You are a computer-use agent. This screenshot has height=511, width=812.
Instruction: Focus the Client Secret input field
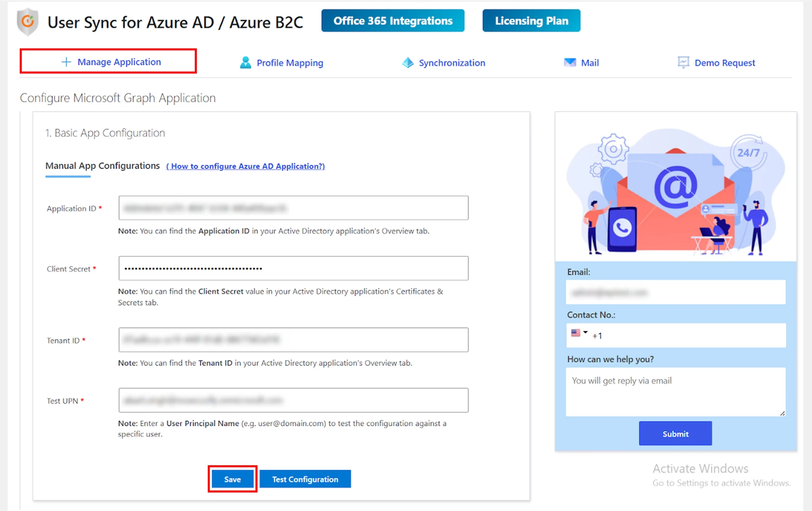pyautogui.click(x=293, y=268)
